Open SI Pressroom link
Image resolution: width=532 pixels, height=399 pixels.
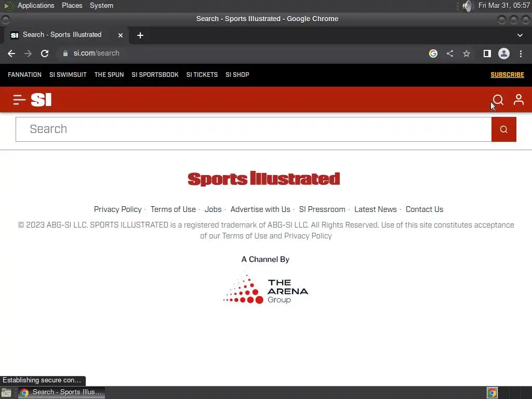[322, 209]
